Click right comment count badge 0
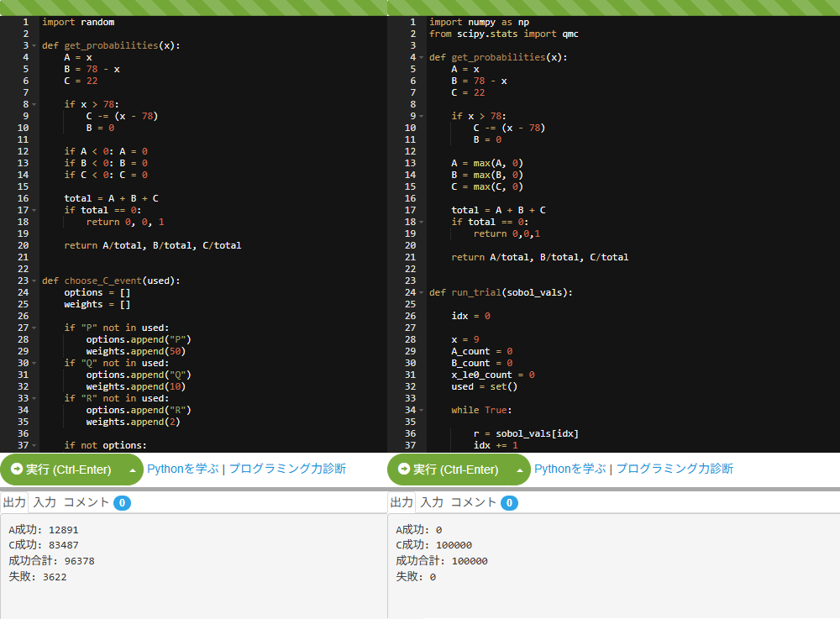Screen dimensions: 840x619 click(x=510, y=503)
